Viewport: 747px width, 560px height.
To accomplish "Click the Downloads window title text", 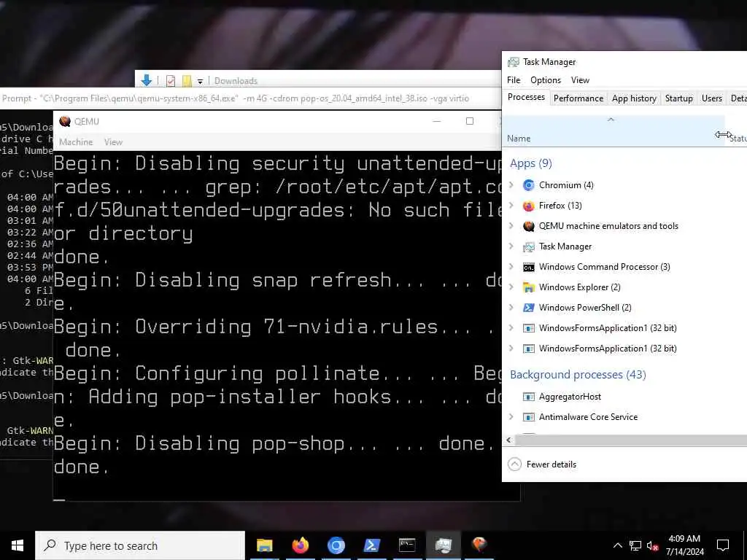I will click(236, 81).
